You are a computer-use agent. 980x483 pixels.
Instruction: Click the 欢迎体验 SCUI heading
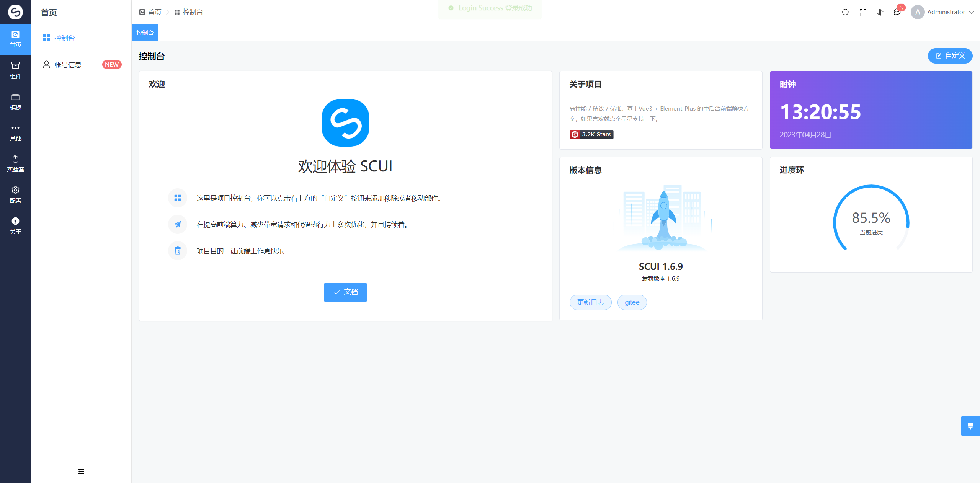(x=345, y=166)
